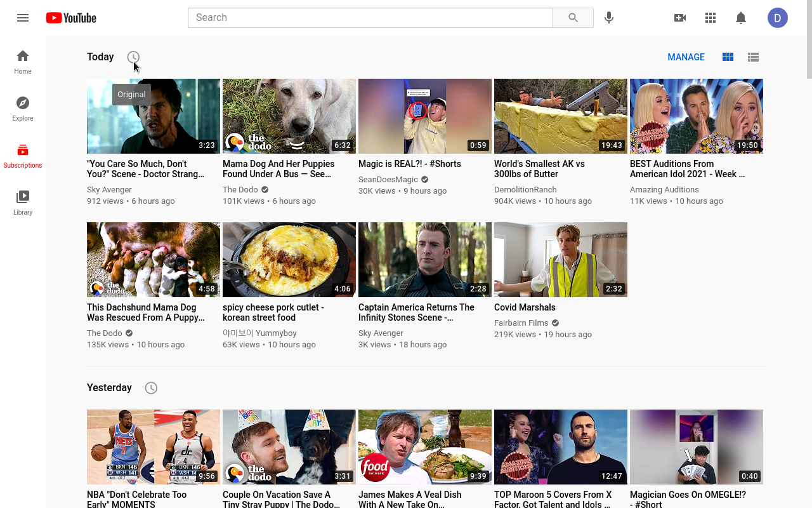The width and height of the screenshot is (812, 508).
Task: Click the clock icon beside Today
Action: point(133,57)
